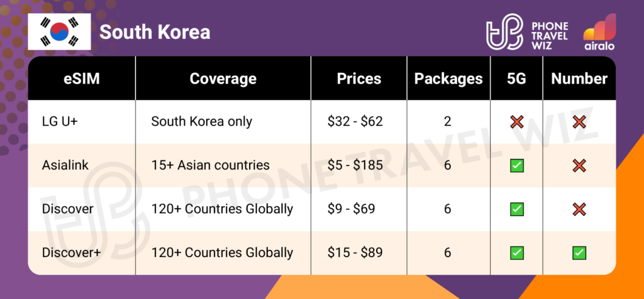Screen dimensions: 644x299
Task: Click the eSIM column header
Action: coord(82,79)
